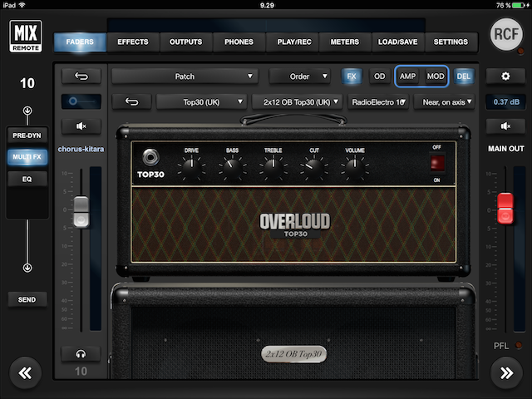Click the red MAIN OUT fader handle
This screenshot has height=399, width=532.
[505, 209]
